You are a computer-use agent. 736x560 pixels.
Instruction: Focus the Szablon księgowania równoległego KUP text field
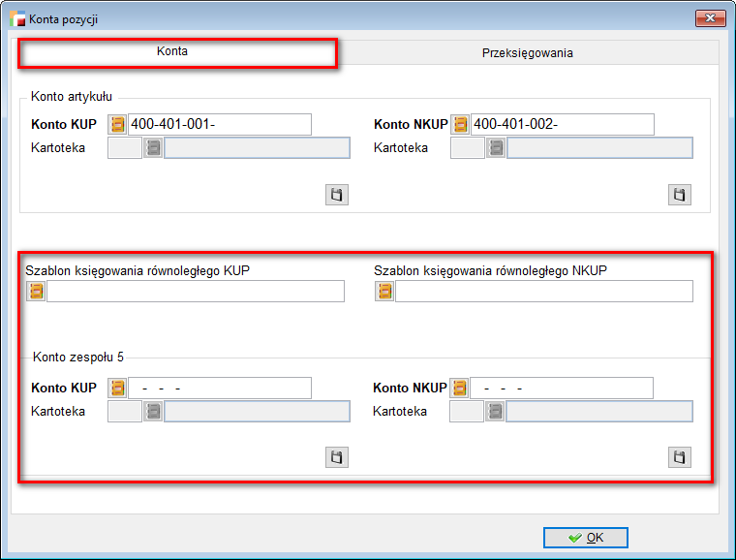tap(195, 292)
